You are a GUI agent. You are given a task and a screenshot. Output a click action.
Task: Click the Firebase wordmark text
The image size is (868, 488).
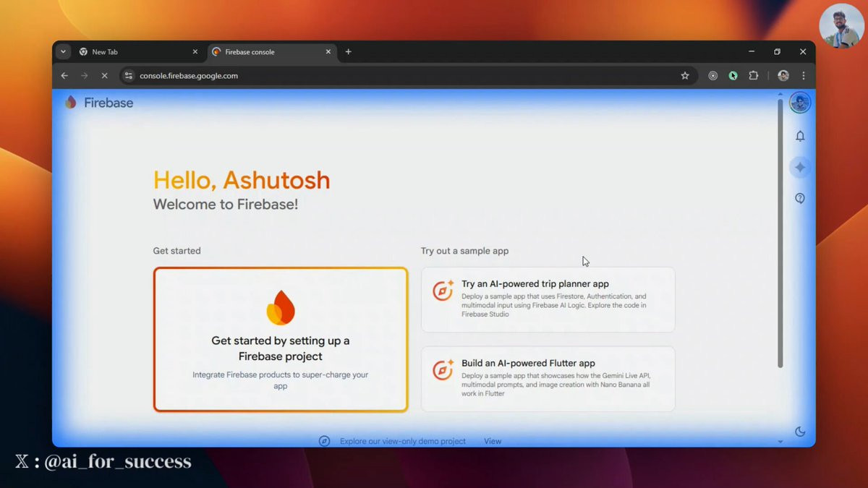point(109,103)
